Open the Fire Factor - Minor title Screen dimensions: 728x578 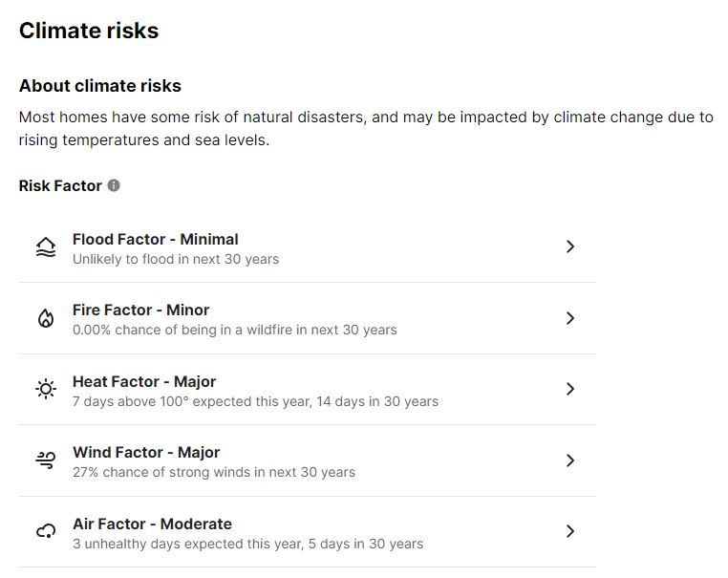[140, 310]
